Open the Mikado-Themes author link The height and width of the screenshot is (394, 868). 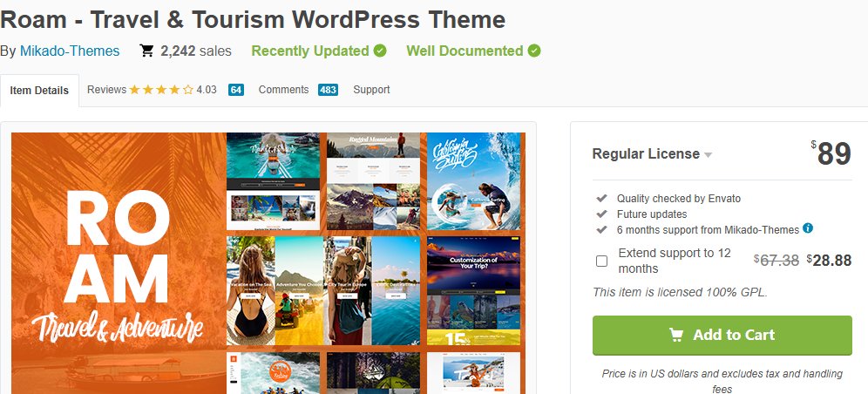[70, 51]
